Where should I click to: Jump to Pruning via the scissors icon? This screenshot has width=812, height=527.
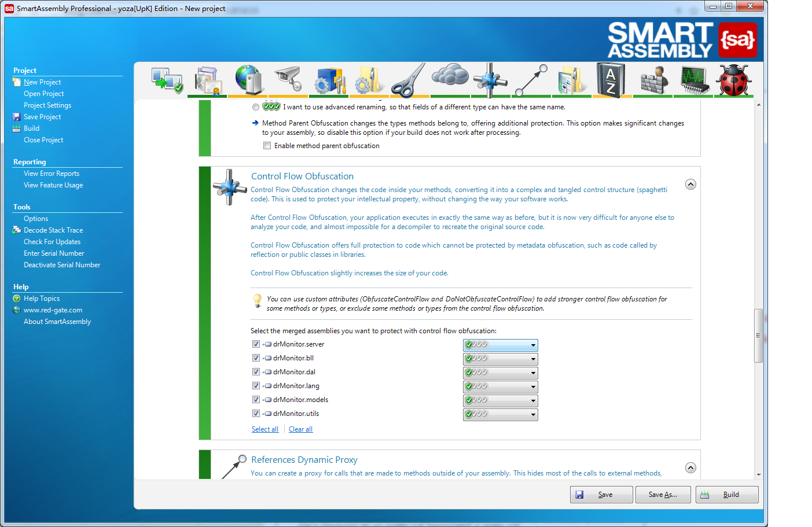click(409, 80)
